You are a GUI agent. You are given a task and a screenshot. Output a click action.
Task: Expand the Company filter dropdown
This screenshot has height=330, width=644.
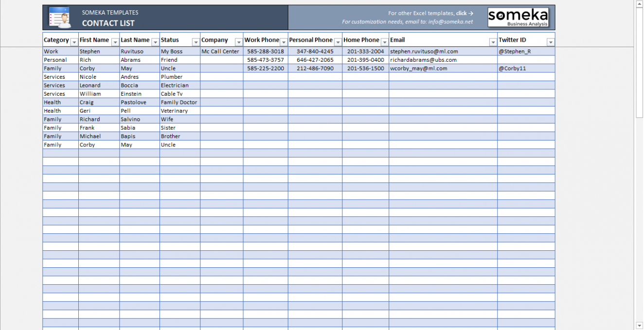(239, 42)
